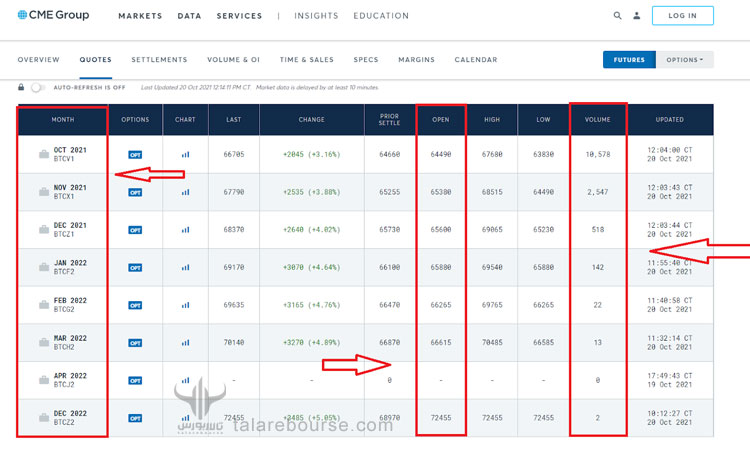Screen dimensions: 750x450
Task: Show chart icon for JAN 2022 row
Action: (186, 267)
